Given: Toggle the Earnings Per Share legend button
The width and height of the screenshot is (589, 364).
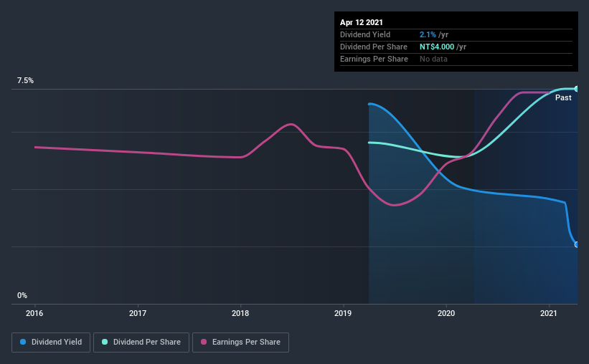Looking at the screenshot, I should (240, 343).
